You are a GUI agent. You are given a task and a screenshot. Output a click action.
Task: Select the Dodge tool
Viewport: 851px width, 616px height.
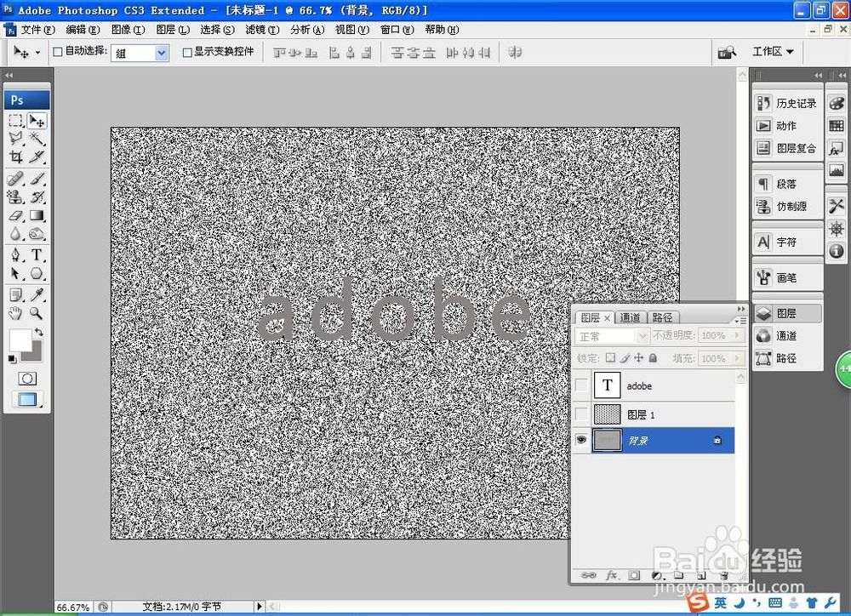[x=37, y=234]
